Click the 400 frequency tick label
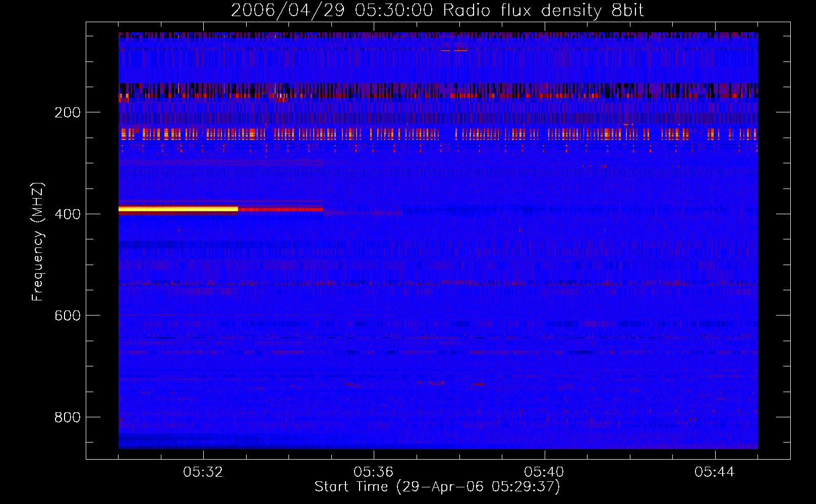816x504 pixels. coord(68,214)
